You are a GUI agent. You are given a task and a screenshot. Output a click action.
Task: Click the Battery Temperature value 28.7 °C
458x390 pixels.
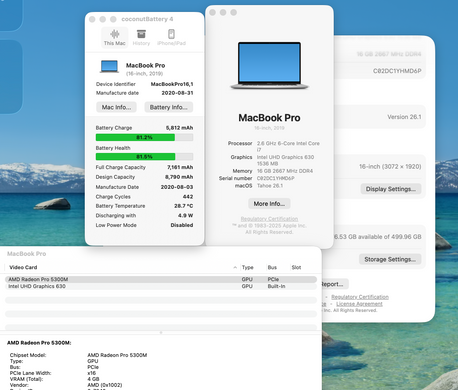[184, 206]
